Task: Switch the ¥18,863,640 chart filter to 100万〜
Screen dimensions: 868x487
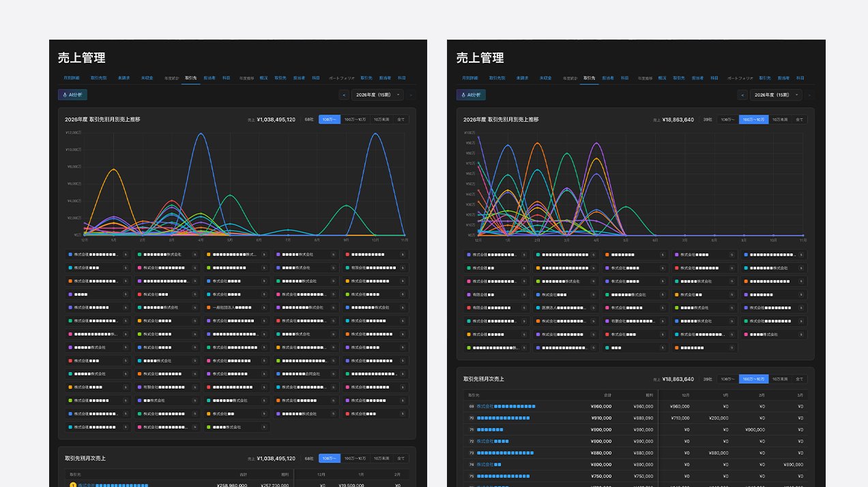Action: click(x=727, y=119)
